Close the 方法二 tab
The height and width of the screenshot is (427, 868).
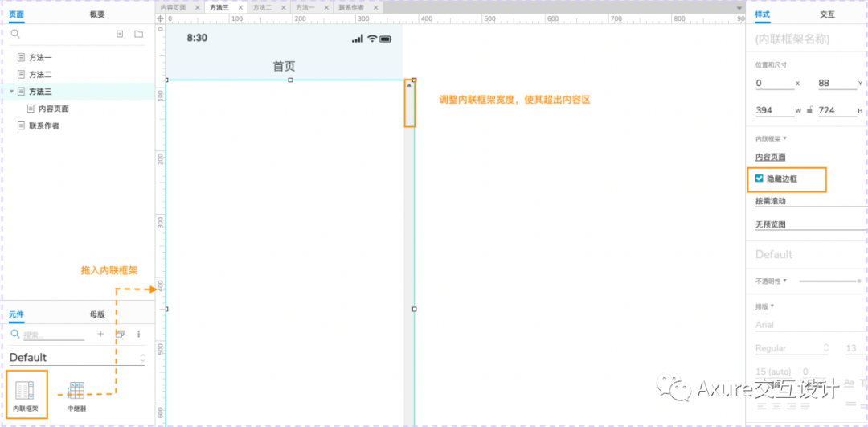(284, 8)
